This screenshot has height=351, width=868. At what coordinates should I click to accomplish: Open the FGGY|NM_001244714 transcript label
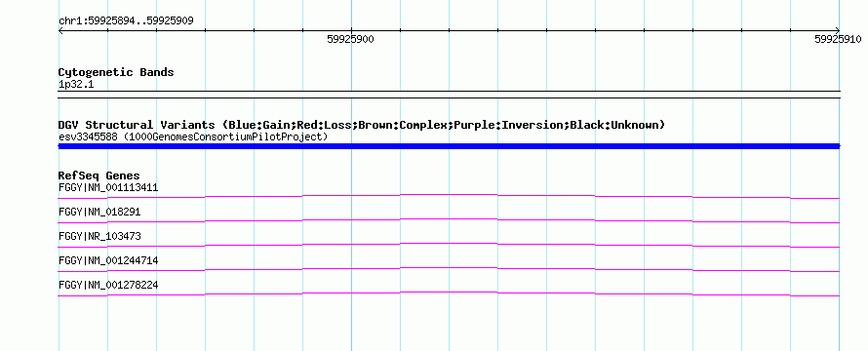108,260
